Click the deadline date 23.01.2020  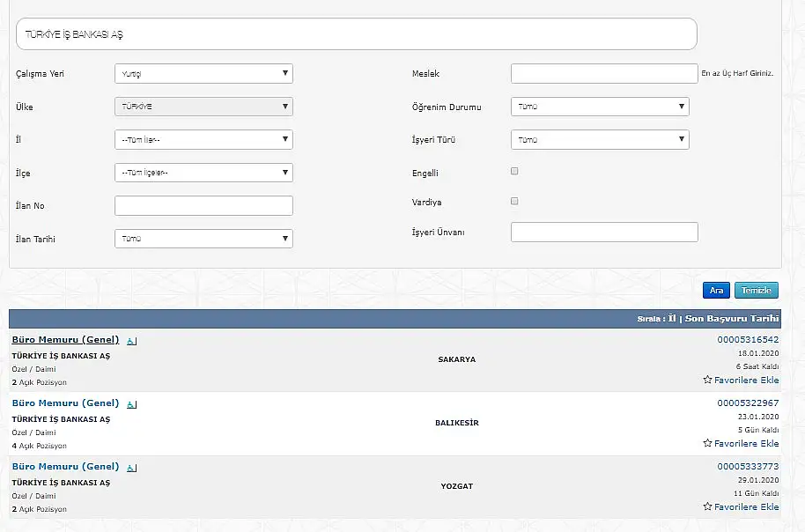pyautogui.click(x=758, y=417)
